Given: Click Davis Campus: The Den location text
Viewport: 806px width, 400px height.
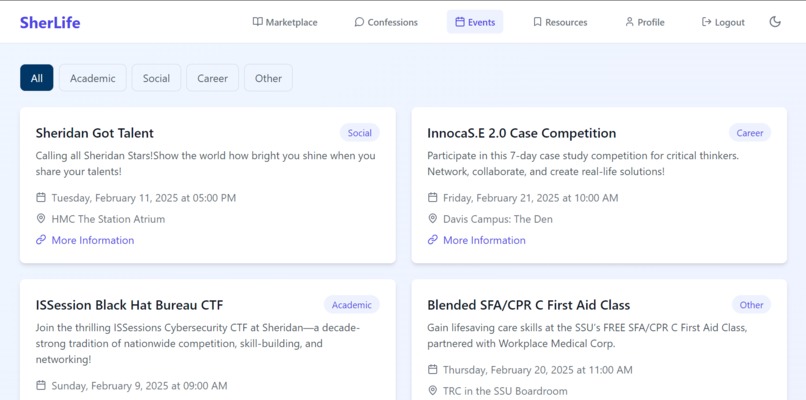Looking at the screenshot, I should point(498,219).
